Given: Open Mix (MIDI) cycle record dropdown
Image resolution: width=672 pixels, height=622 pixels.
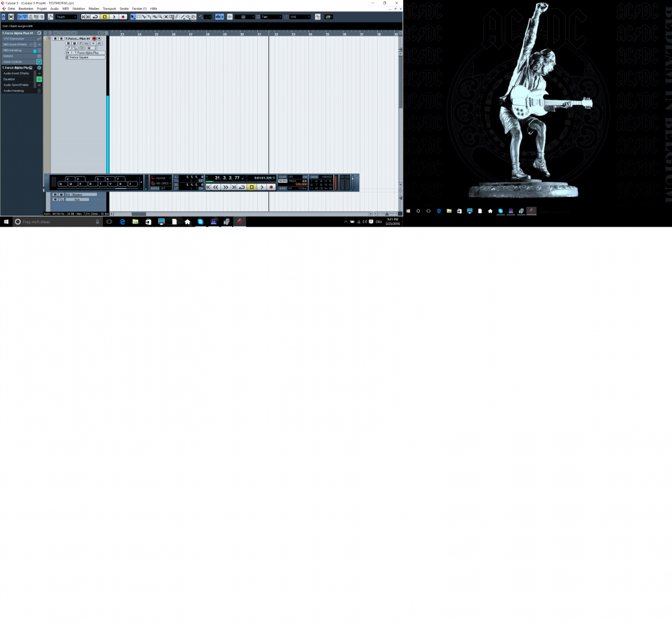Looking at the screenshot, I should 161,183.
